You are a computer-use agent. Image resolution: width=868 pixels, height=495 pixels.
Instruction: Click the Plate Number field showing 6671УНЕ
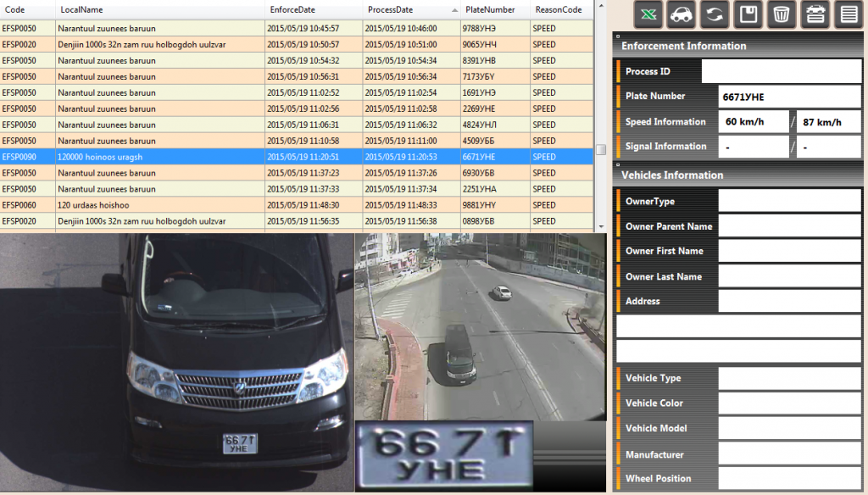point(789,97)
